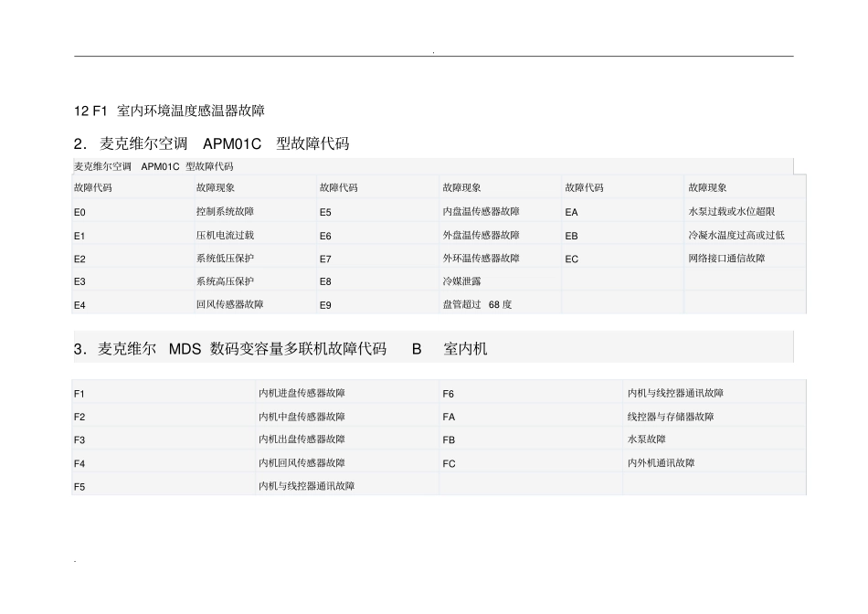This screenshot has width=868, height=614.
Task: Select F6 row text '内机与线控器通讯故障'
Action: point(675,393)
